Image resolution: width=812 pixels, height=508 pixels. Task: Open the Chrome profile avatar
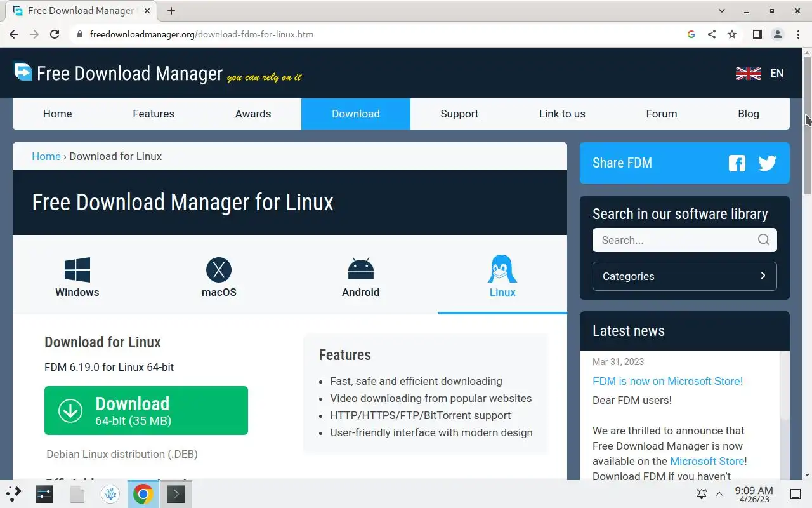click(x=778, y=34)
